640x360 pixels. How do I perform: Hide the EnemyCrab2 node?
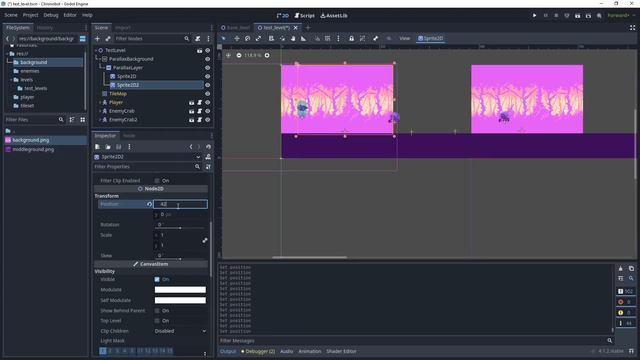(207, 120)
